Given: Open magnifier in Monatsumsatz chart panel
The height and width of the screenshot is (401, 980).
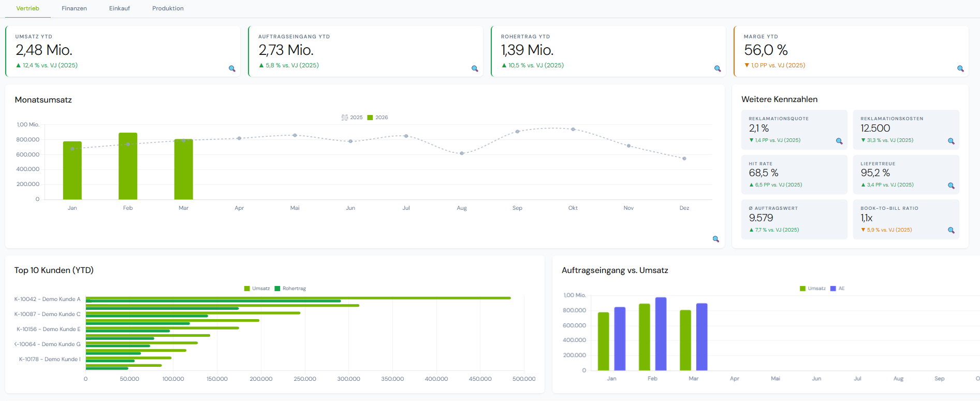Looking at the screenshot, I should click(716, 239).
